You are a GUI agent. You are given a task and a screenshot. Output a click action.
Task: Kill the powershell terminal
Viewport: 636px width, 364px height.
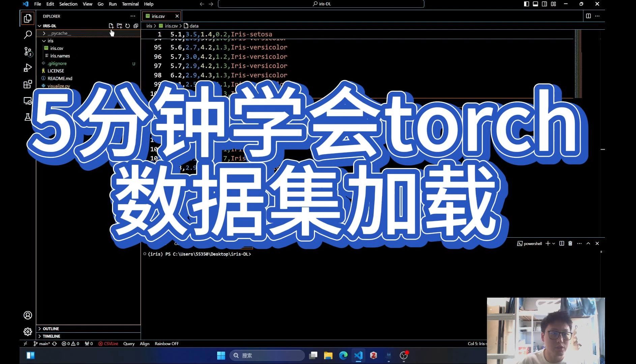click(570, 243)
